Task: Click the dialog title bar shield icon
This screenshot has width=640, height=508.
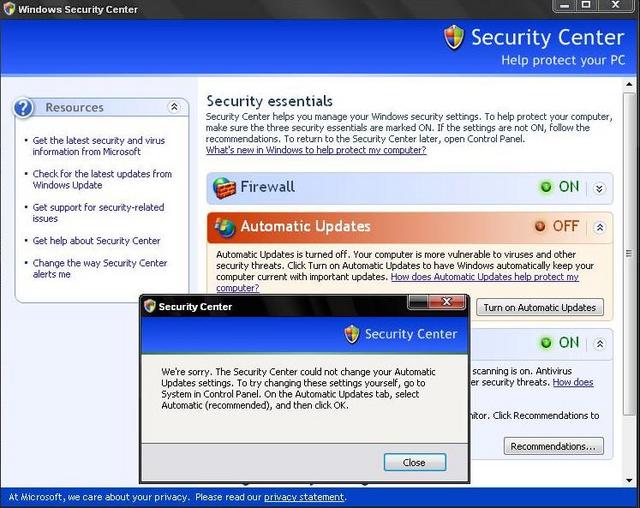Action: [150, 306]
